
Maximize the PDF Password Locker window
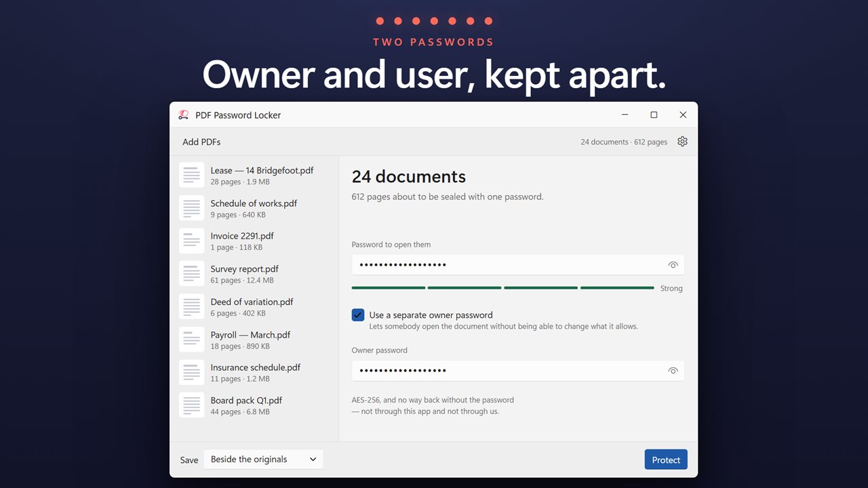click(654, 115)
